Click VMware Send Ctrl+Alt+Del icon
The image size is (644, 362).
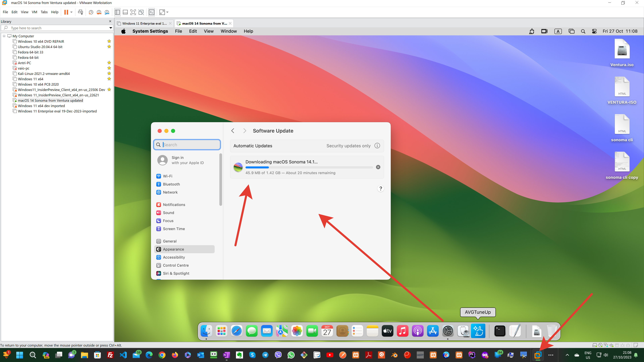[80, 12]
